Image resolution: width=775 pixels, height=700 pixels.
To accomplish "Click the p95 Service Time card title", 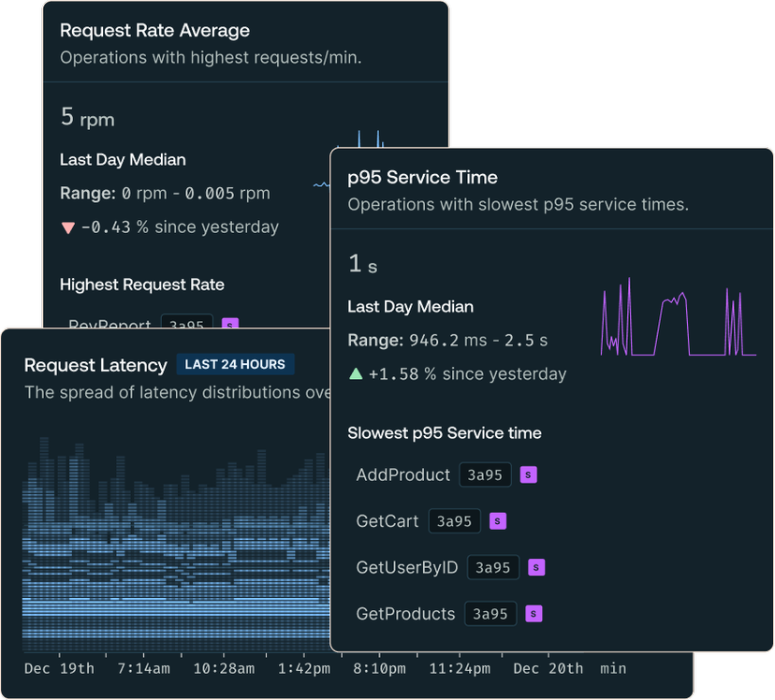I will click(x=422, y=177).
